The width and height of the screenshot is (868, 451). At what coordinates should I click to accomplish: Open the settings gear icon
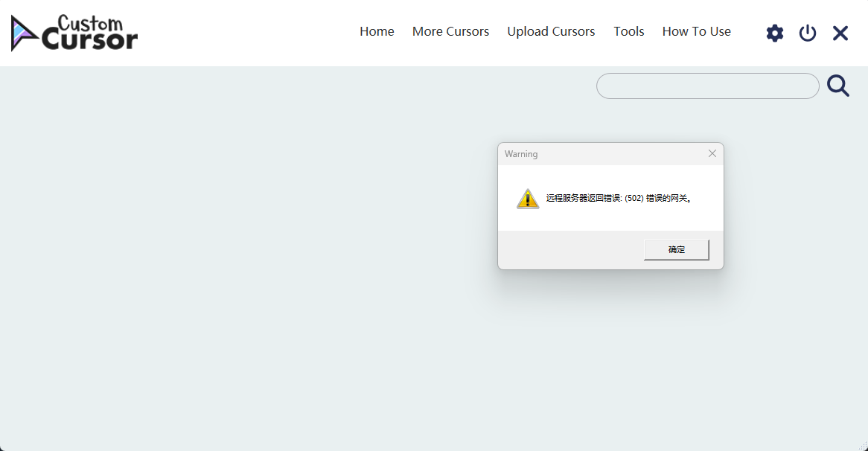point(775,33)
